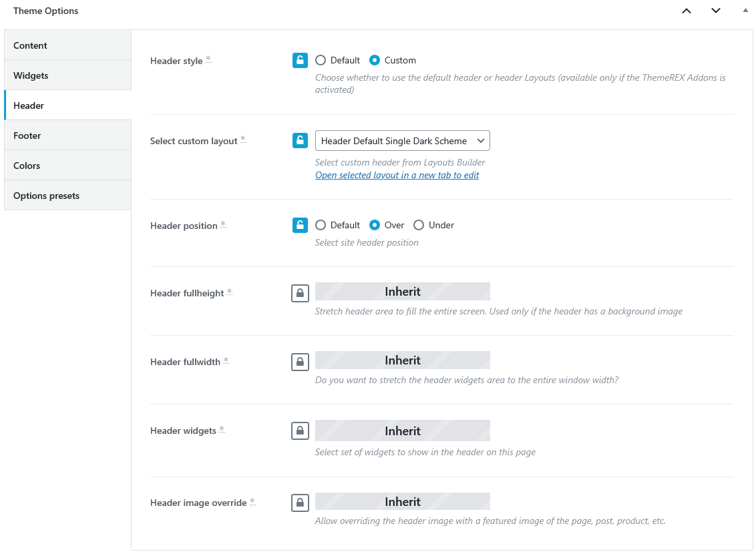Click the Header fullwidth label

click(185, 362)
